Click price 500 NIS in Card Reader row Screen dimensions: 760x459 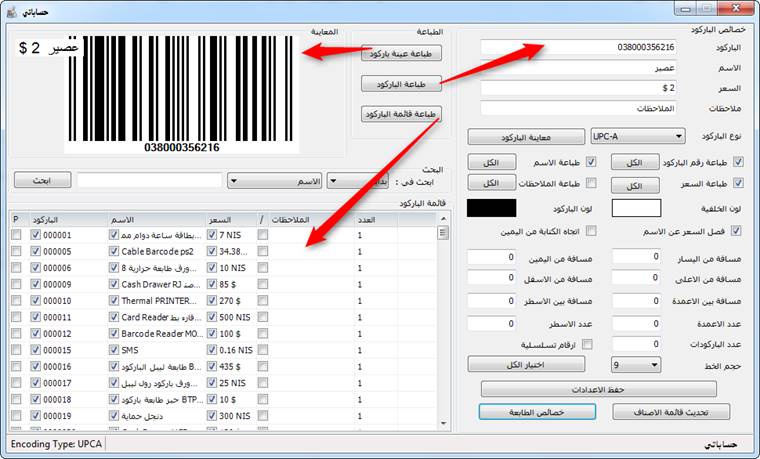[235, 317]
